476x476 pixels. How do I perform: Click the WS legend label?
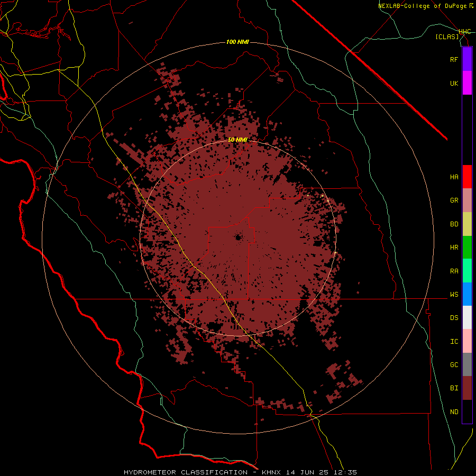point(454,295)
